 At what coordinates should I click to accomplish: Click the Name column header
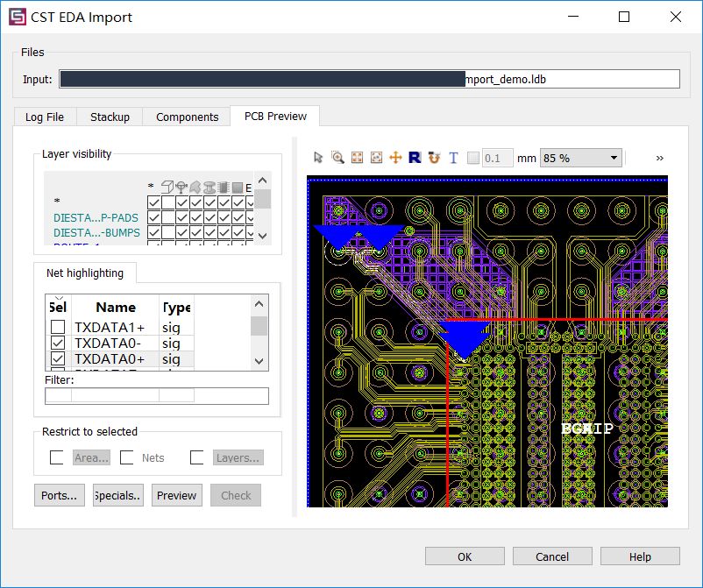(x=116, y=307)
